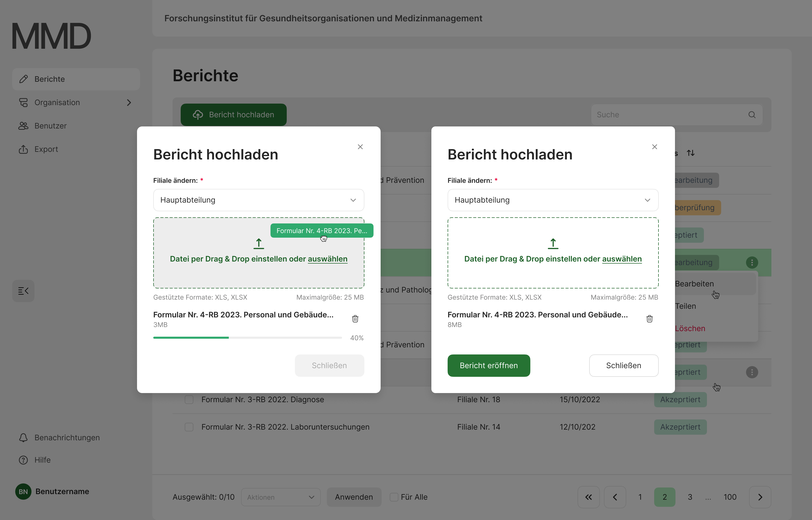Click the 40% upload progress bar
The width and height of the screenshot is (812, 520).
coord(247,338)
